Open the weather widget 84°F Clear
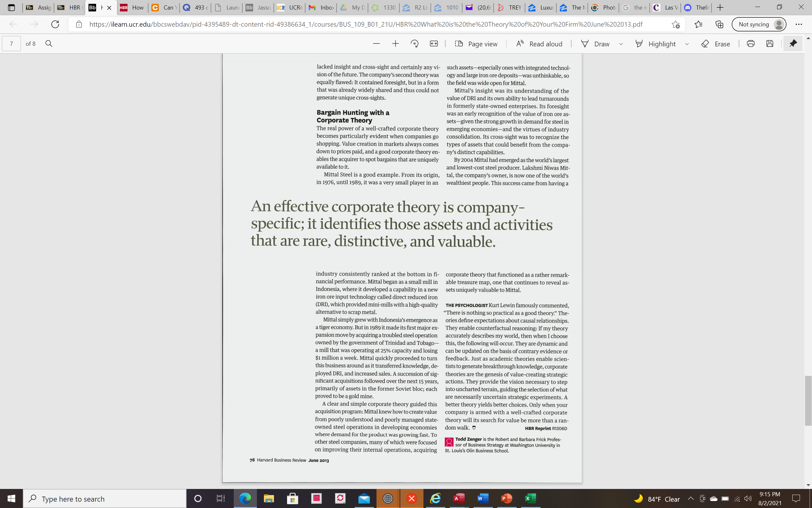The height and width of the screenshot is (508, 812). coord(657,499)
